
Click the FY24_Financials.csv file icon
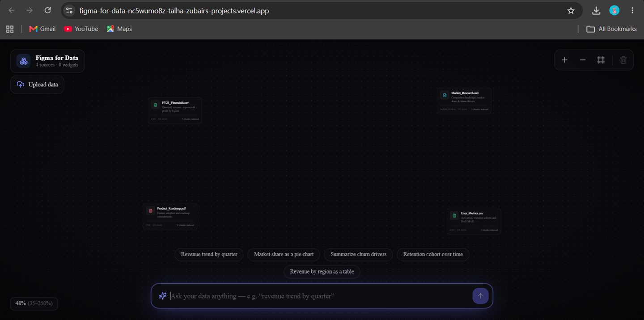coord(155,105)
